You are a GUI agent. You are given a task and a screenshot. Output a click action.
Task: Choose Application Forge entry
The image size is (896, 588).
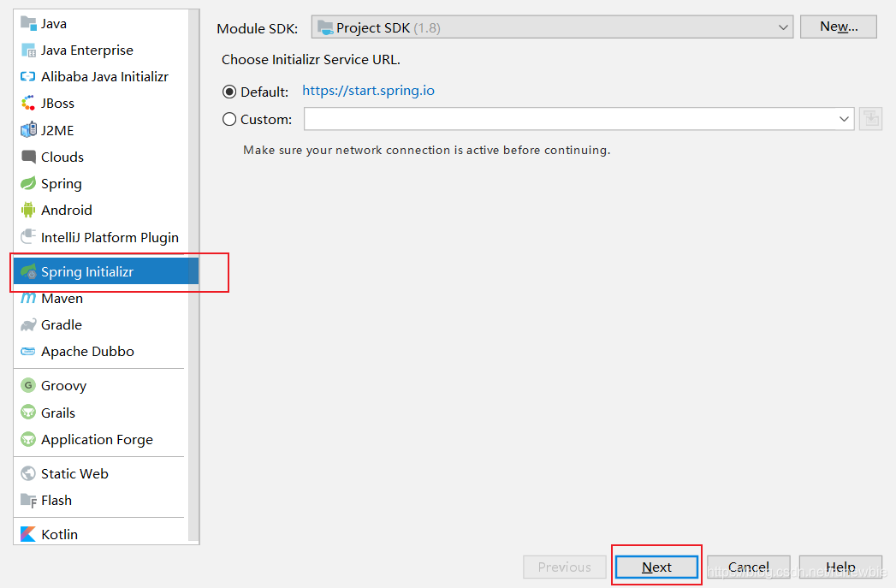(101, 439)
